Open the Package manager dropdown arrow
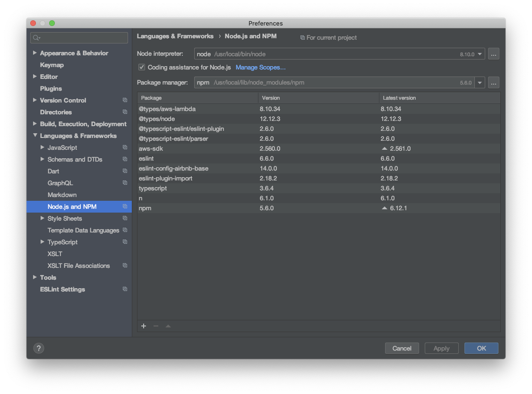532x394 pixels. pos(480,83)
